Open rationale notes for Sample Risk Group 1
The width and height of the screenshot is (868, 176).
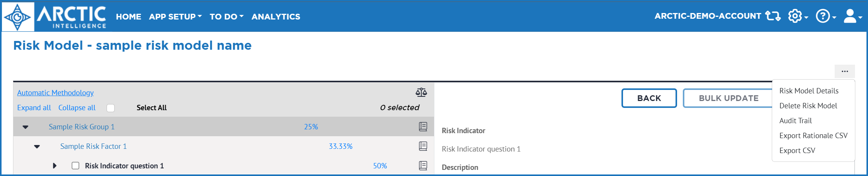[423, 127]
